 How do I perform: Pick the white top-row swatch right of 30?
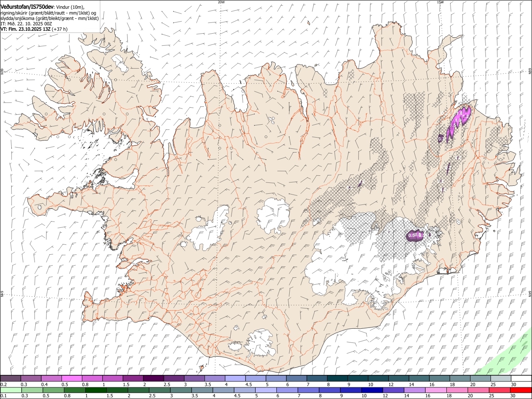[521, 378]
